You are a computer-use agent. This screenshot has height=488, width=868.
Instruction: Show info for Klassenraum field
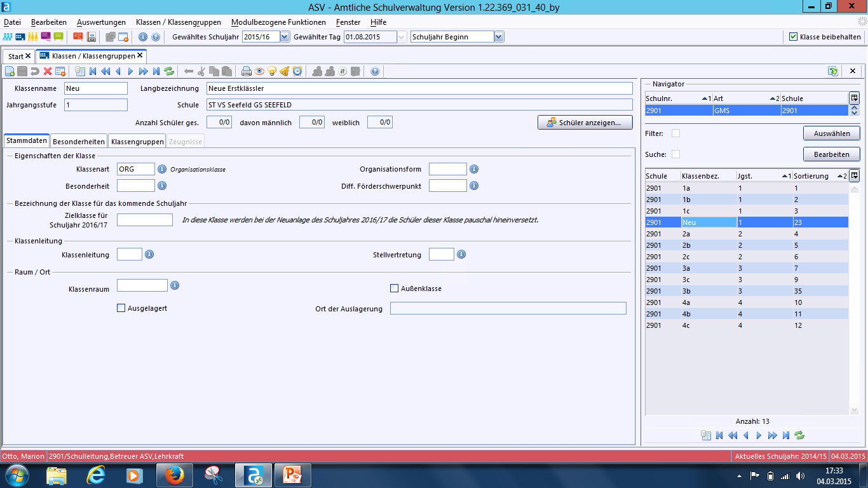tap(175, 285)
